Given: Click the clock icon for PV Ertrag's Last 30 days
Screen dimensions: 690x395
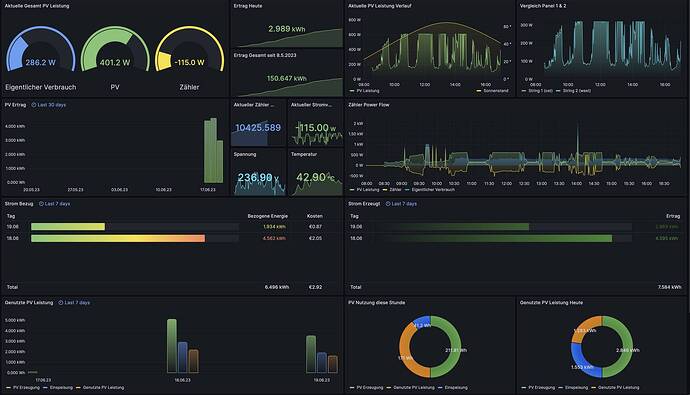Looking at the screenshot, I should pyautogui.click(x=33, y=105).
